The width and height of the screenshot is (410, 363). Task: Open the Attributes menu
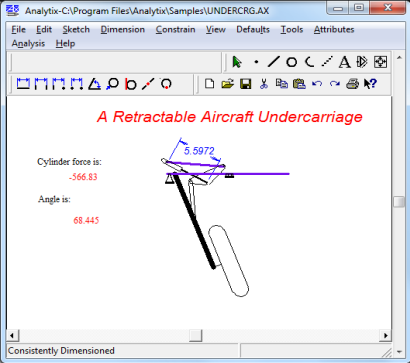coord(334,30)
